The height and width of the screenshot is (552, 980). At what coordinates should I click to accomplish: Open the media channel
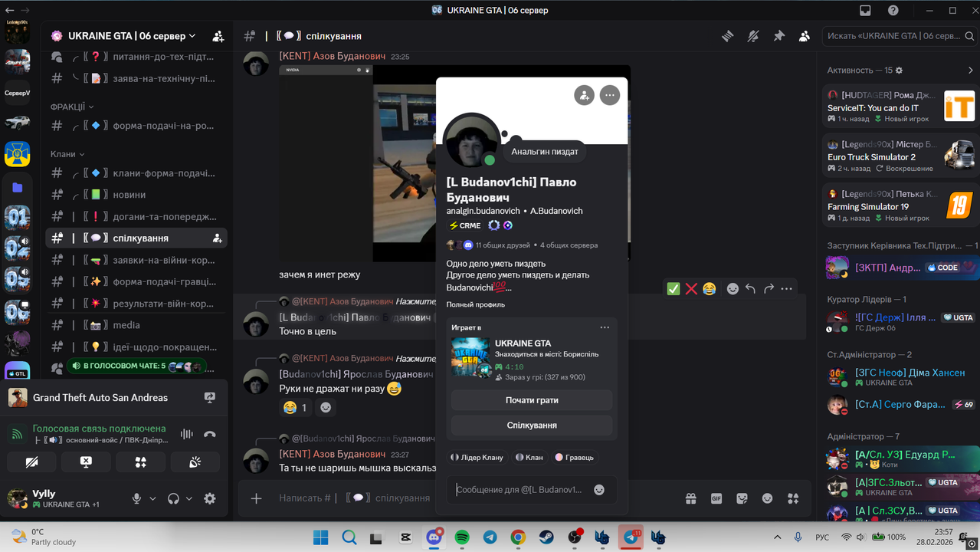[x=136, y=325]
